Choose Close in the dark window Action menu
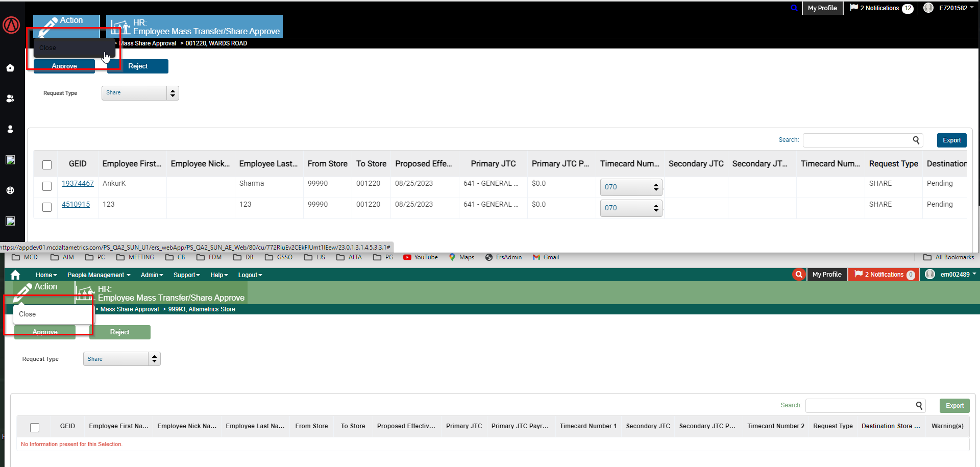 75,48
